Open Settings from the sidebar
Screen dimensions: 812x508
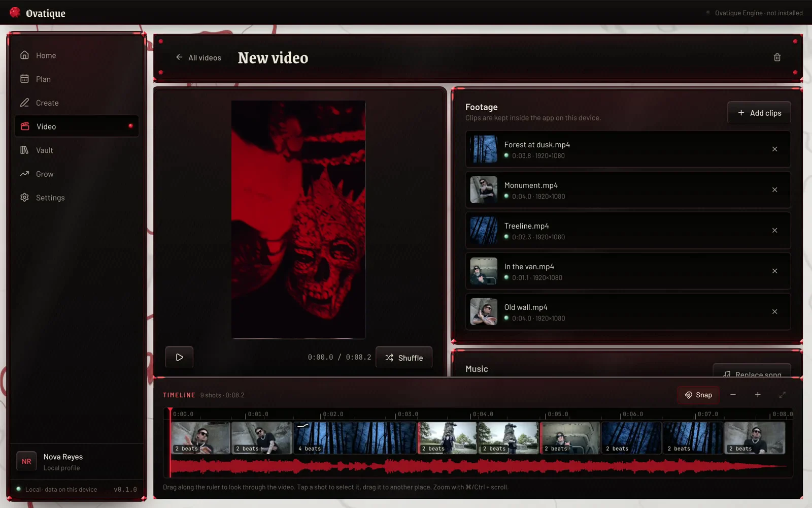pos(77,198)
